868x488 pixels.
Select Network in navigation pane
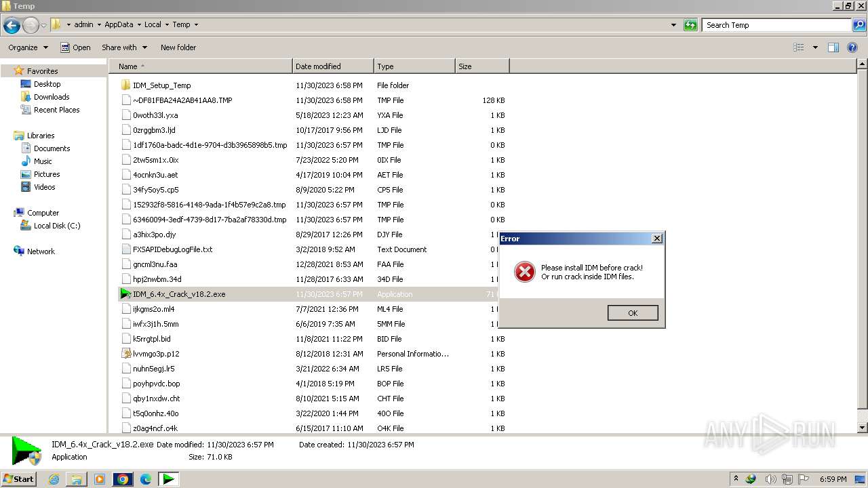41,251
